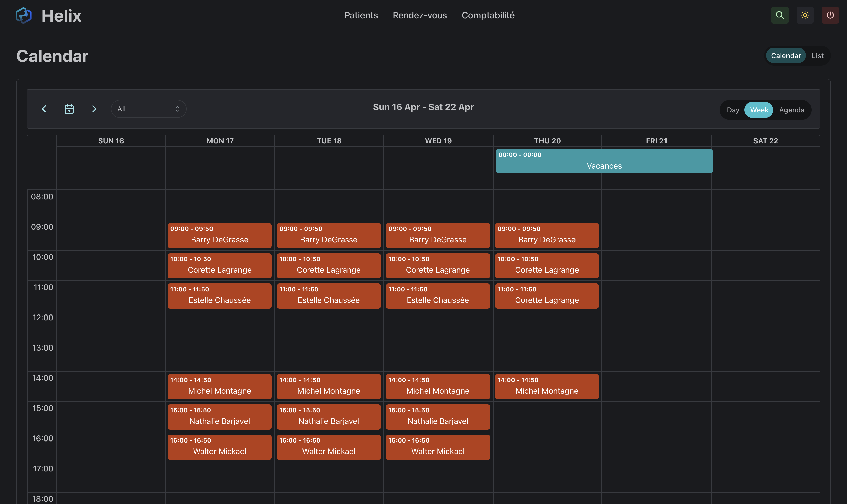Open the Rendez-vous menu
This screenshot has height=504, width=847.
[x=419, y=15]
